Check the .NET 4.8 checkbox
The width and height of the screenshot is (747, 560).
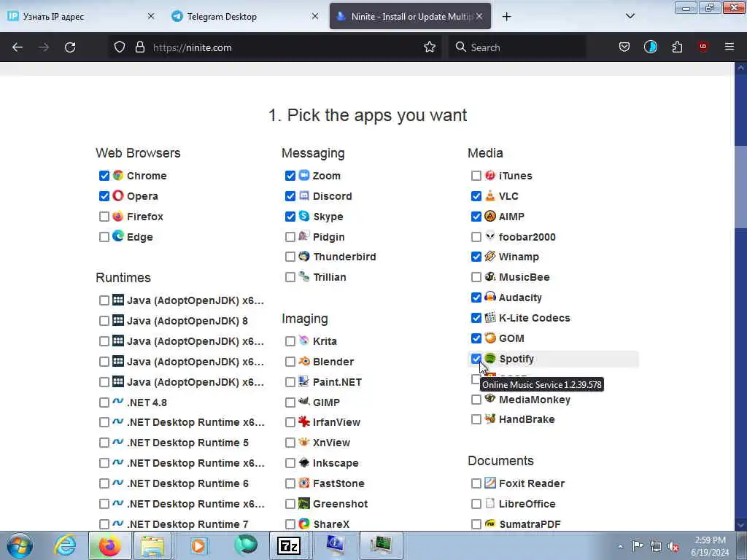point(104,402)
